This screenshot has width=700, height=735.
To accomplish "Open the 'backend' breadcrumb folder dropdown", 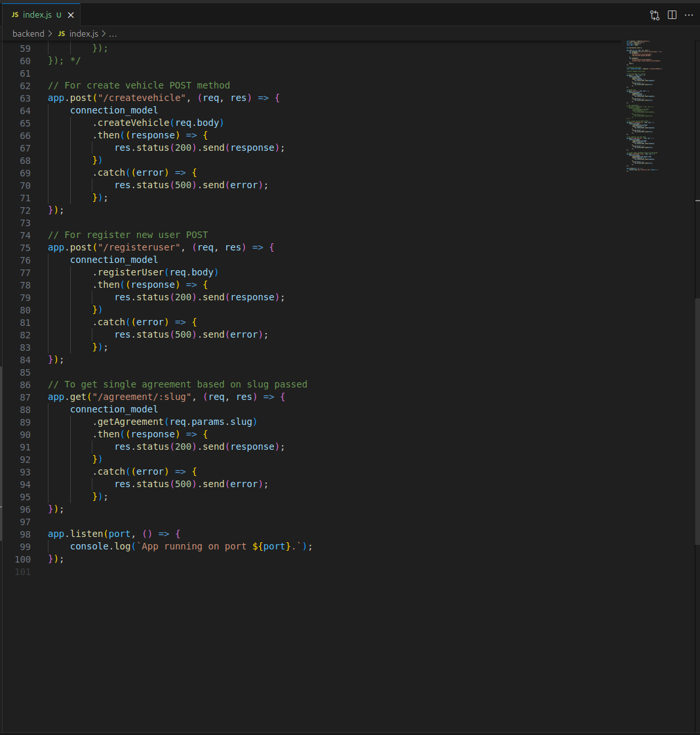I will (x=28, y=33).
